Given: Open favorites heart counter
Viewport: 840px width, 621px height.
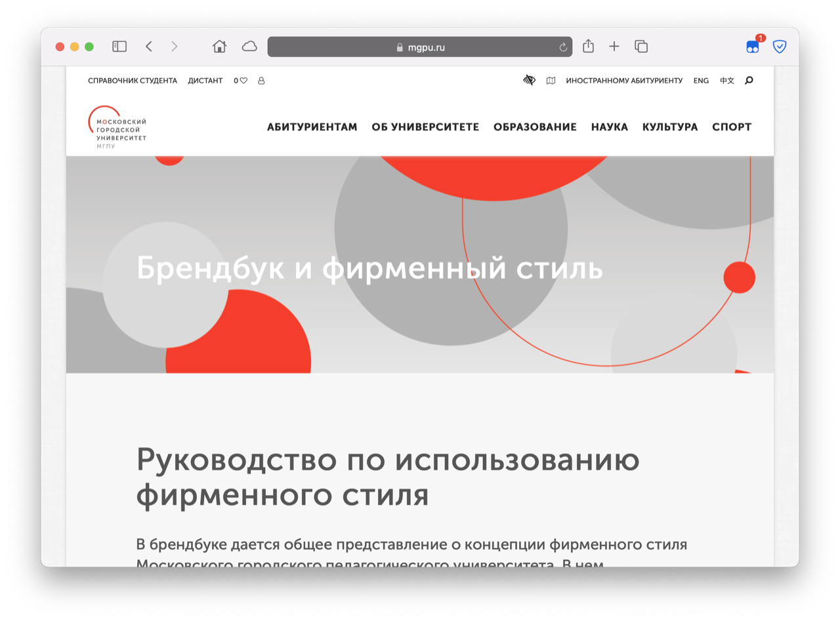Looking at the screenshot, I should [240, 81].
